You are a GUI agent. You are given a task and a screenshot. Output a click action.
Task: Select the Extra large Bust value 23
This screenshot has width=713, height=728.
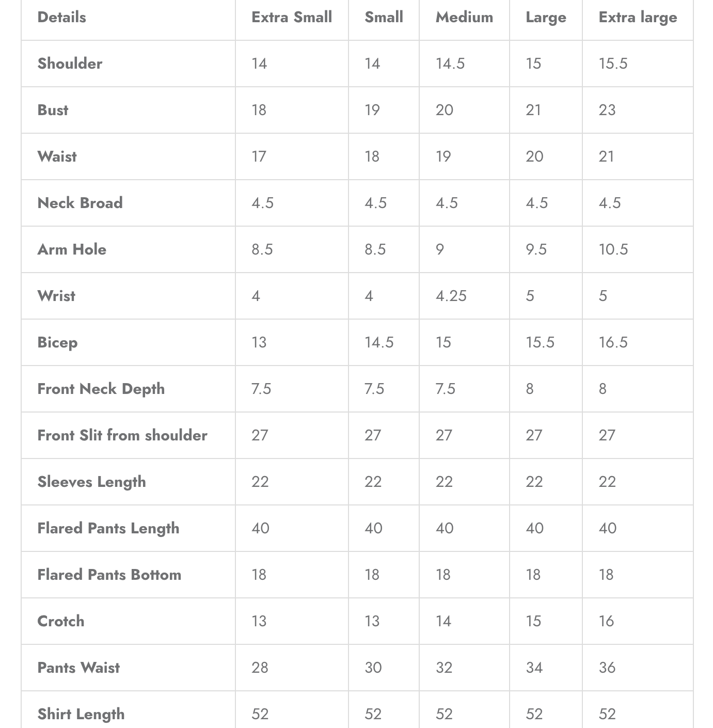pyautogui.click(x=607, y=110)
